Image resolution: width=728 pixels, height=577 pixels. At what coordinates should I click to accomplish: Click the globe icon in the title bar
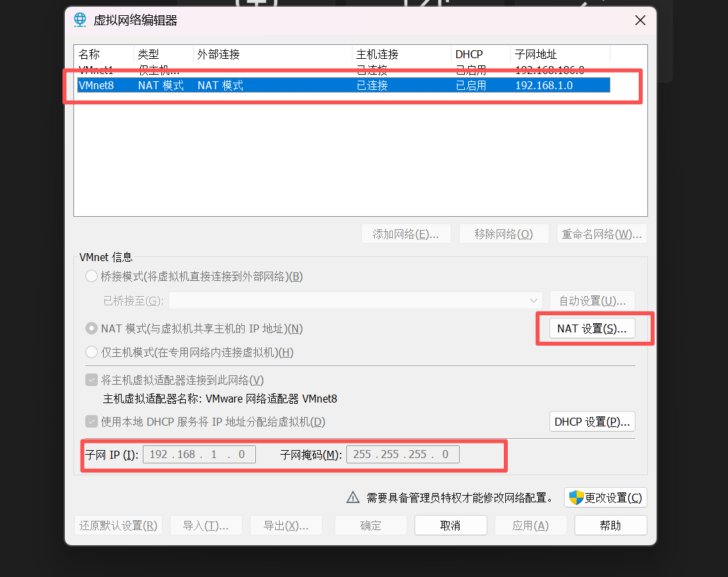(x=80, y=20)
